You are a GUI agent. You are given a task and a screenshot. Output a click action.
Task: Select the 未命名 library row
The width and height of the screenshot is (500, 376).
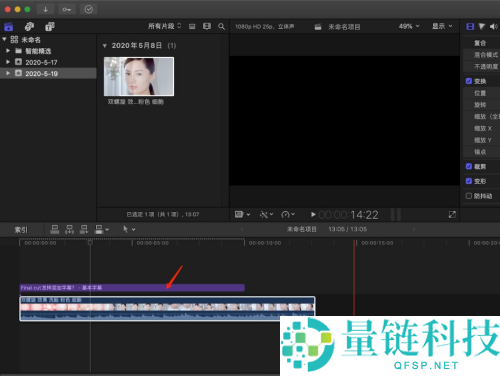click(x=48, y=40)
